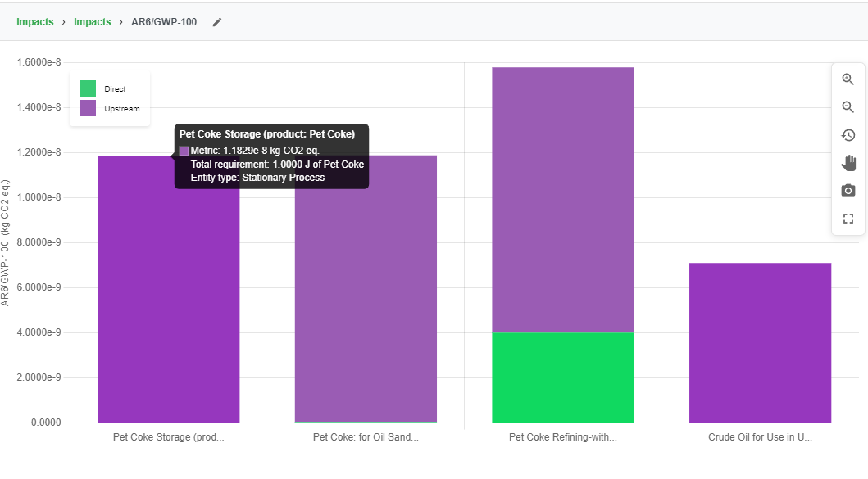
Task: Click the 1.6000e-8 y-axis value
Action: pos(39,62)
